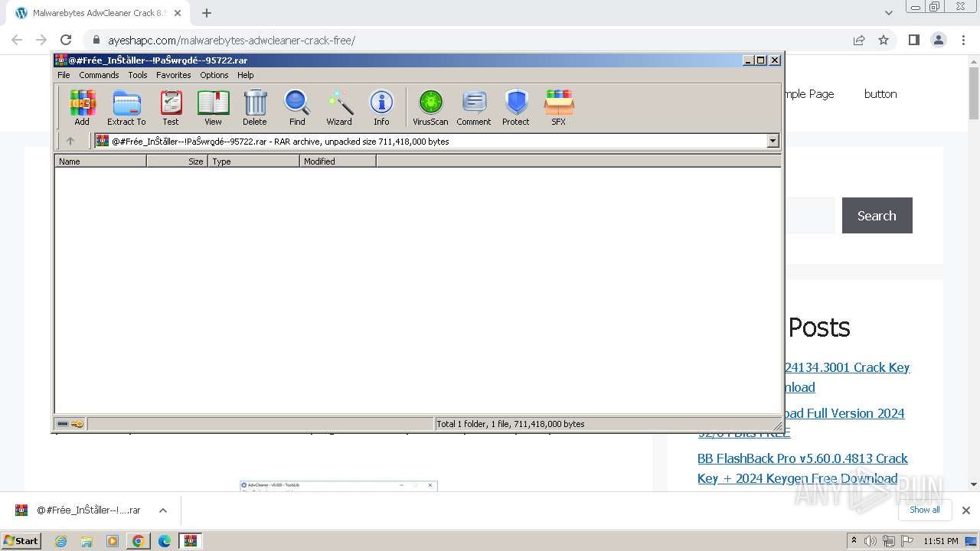
Task: Launch Internet Explorer from taskbar
Action: [x=60, y=541]
